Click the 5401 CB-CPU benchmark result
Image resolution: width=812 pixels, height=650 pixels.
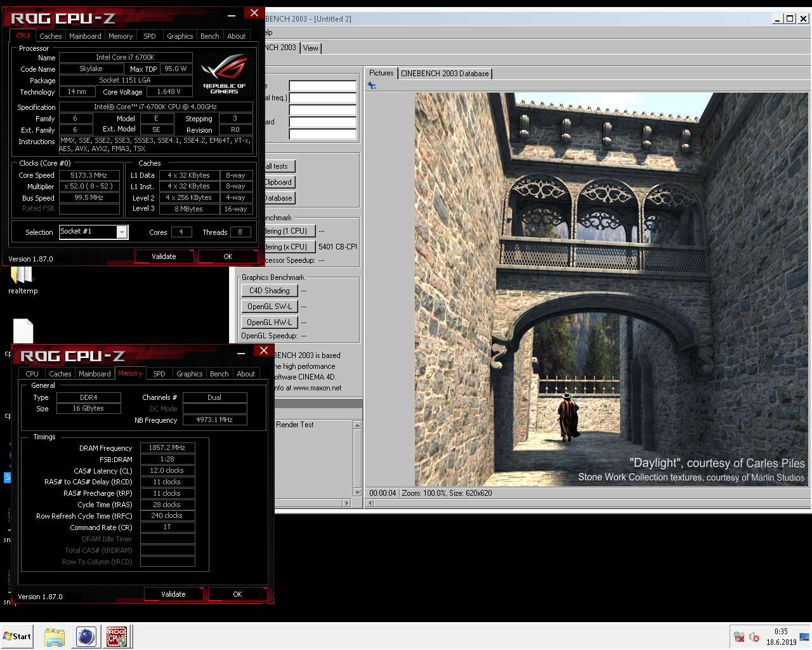(x=337, y=247)
